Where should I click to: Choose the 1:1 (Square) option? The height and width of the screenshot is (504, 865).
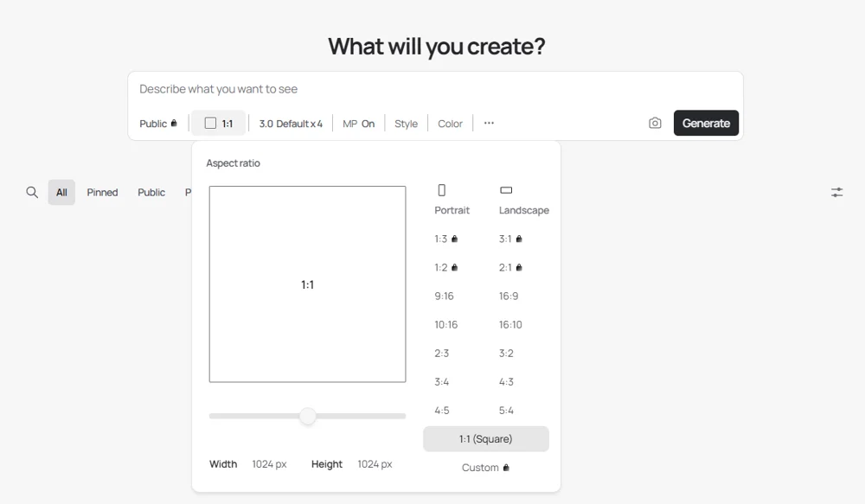(485, 439)
